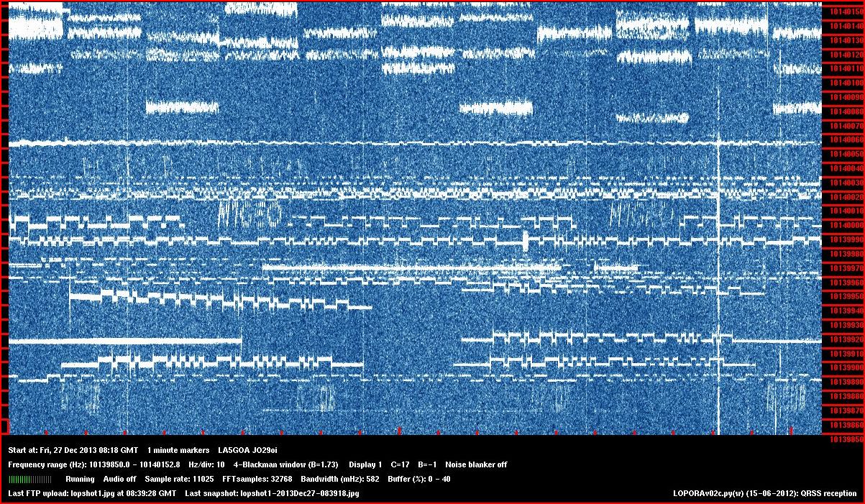
Task: Click the Running status indicator
Action: click(x=80, y=479)
